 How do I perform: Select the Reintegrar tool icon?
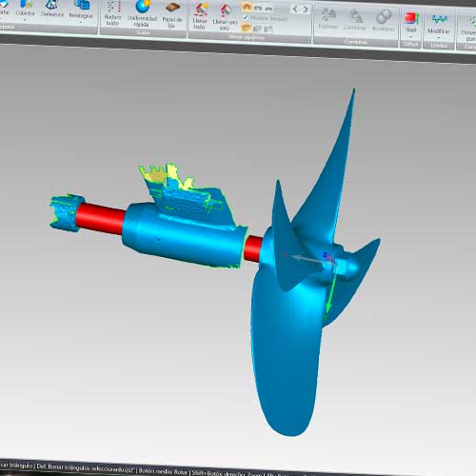[82, 6]
